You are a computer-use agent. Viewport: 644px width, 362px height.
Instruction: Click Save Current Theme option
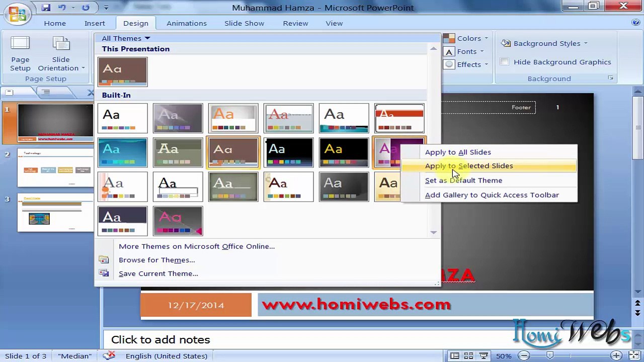158,274
